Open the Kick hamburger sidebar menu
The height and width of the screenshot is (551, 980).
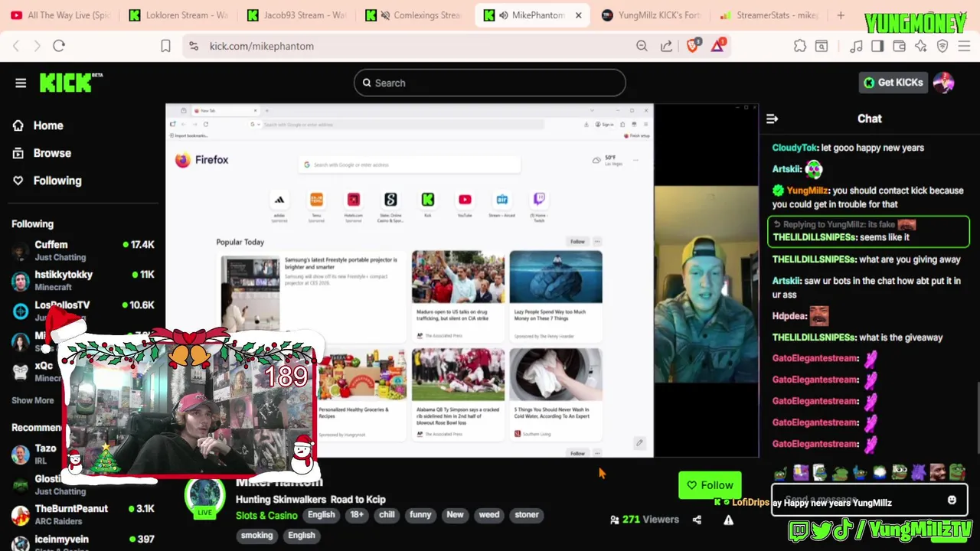pos(21,83)
